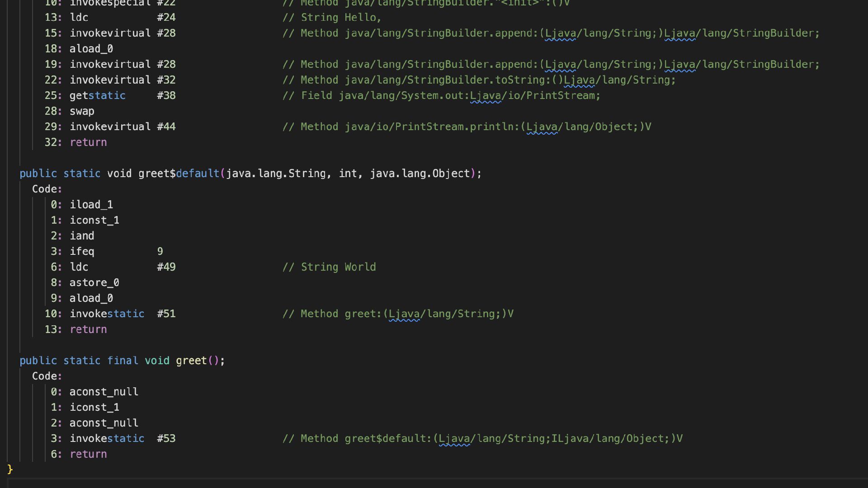Viewport: 868px width, 488px height.
Task: Click the swap instruction at offset 28
Action: tap(82, 111)
